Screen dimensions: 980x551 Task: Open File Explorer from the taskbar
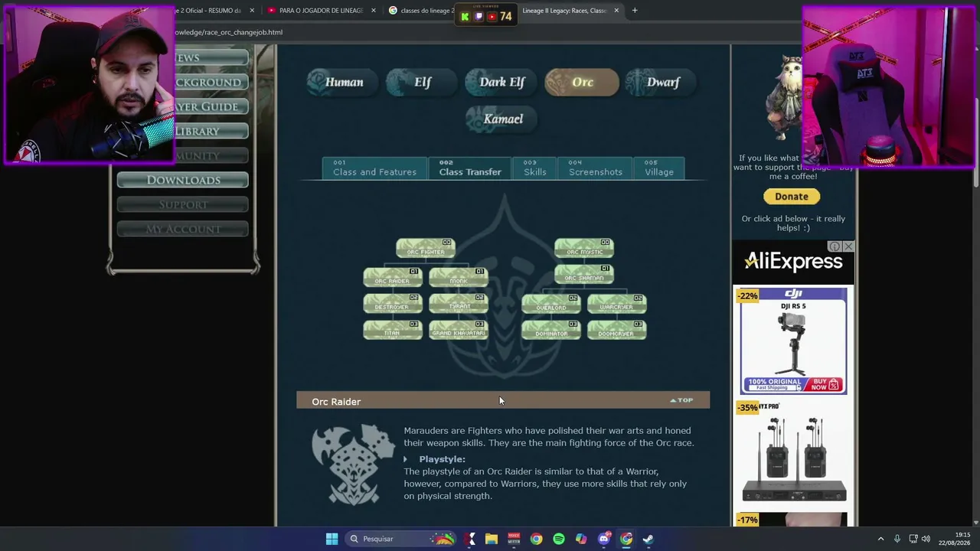[492, 539]
